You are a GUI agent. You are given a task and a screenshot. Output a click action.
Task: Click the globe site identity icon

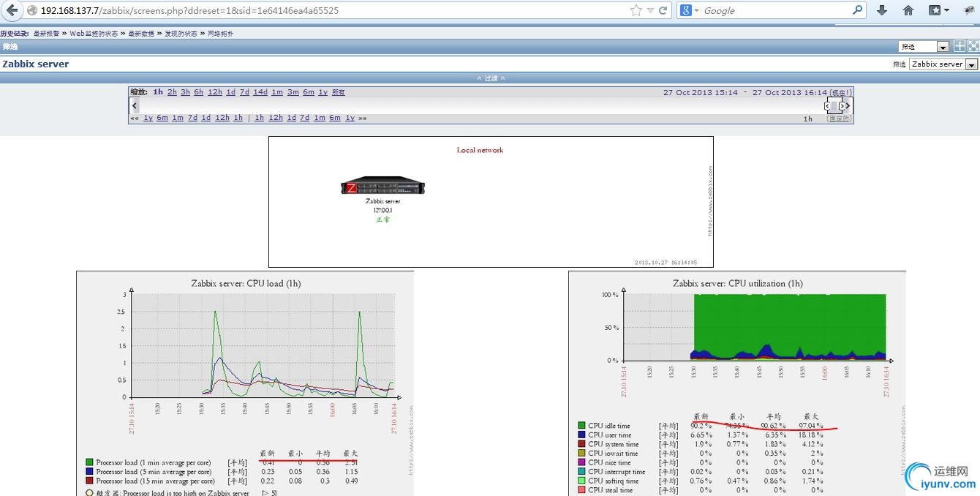pyautogui.click(x=32, y=10)
